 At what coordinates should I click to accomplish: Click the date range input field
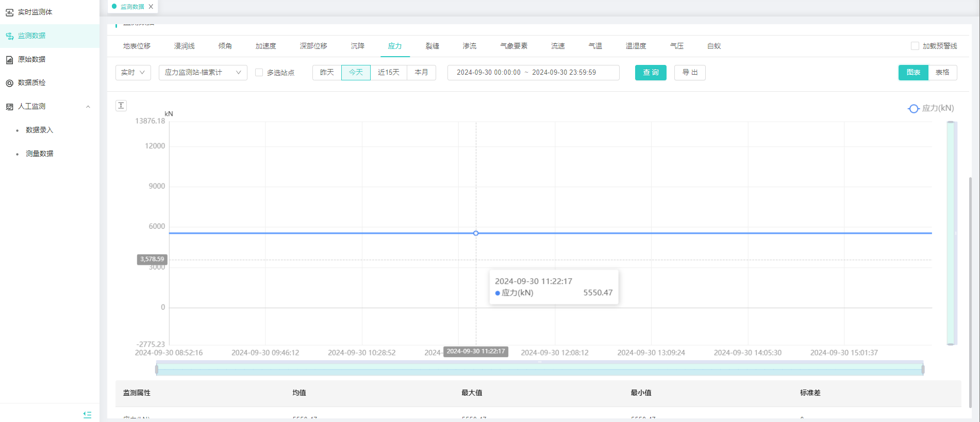pos(533,73)
